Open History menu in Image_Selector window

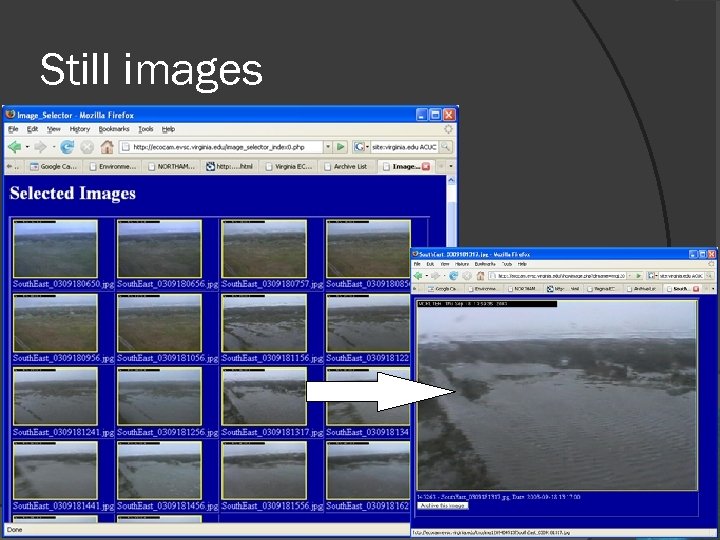[x=80, y=129]
